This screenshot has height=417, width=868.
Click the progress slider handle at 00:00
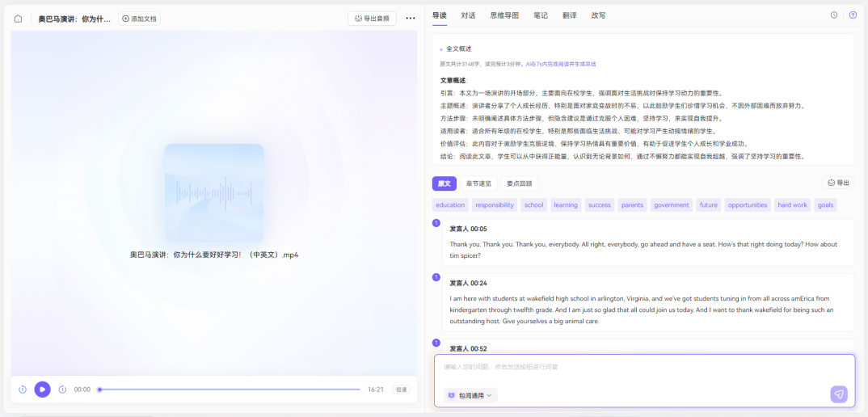[x=99, y=390]
